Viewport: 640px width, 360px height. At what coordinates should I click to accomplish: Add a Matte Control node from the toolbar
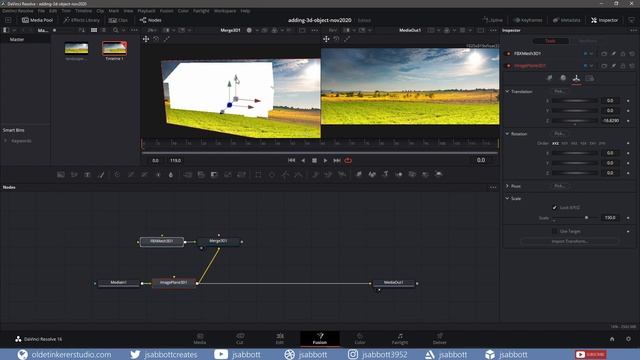tap(214, 175)
